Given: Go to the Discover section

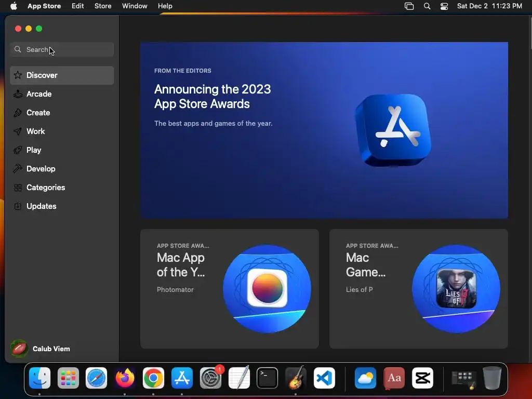Looking at the screenshot, I should pos(62,75).
